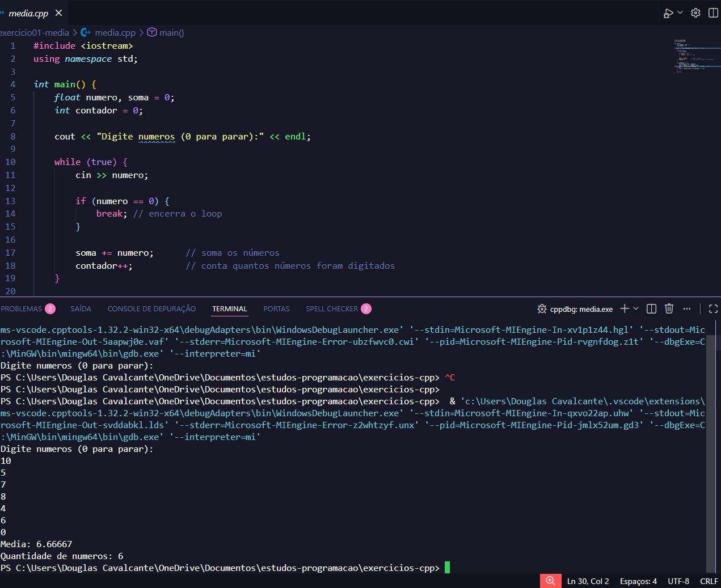
Task: Split the terminal panel
Action: (x=652, y=308)
